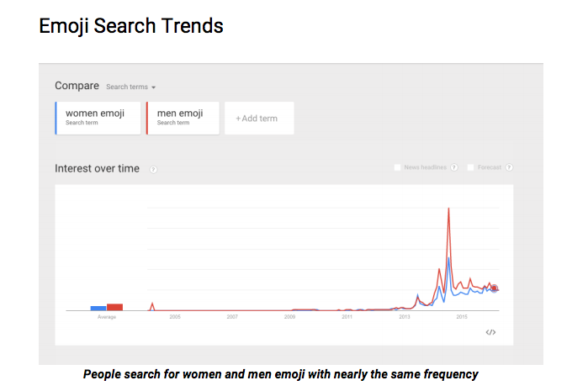
Task: Click help icon next to News headlines
Action: (454, 167)
